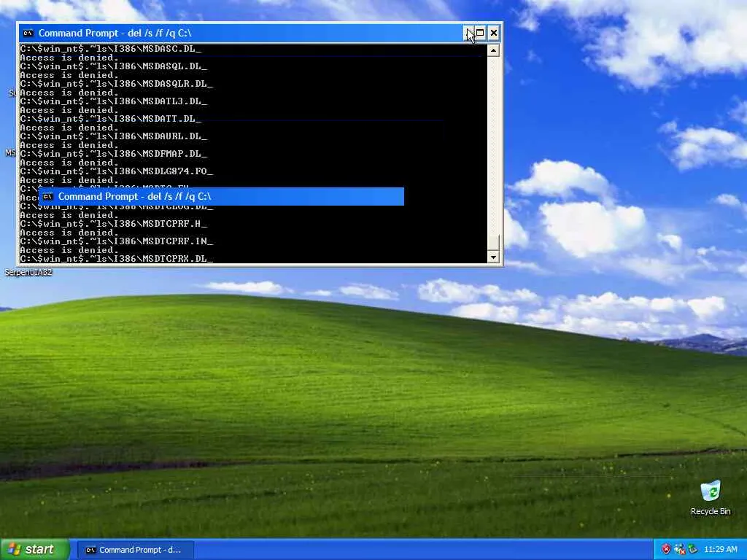Close the Command Prompt window
The width and height of the screenshot is (747, 560).
click(x=494, y=33)
